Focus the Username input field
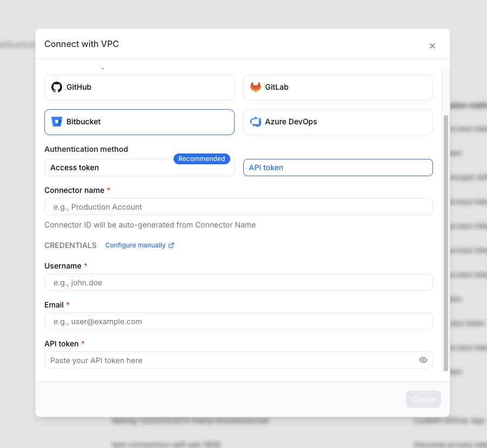This screenshot has width=487, height=448. 238,282
